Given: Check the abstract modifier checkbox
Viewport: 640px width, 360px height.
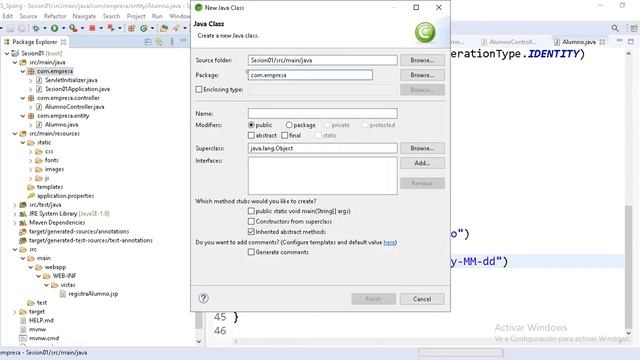Looking at the screenshot, I should (x=251, y=135).
